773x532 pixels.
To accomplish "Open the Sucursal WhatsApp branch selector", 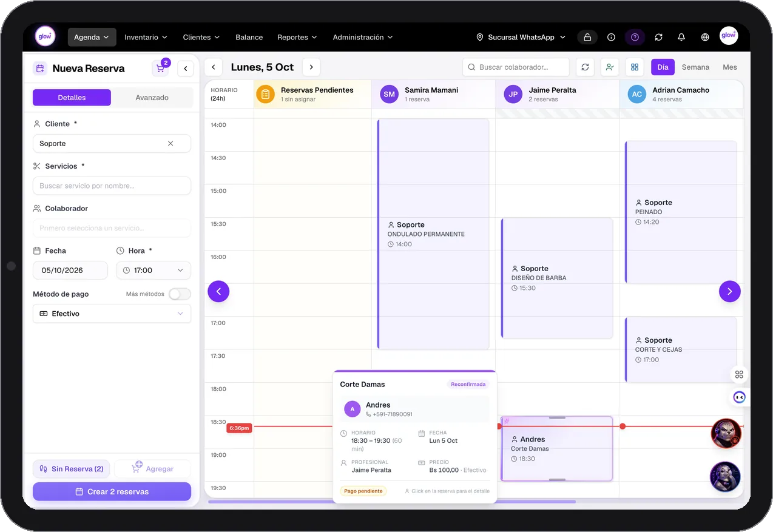I will [521, 37].
